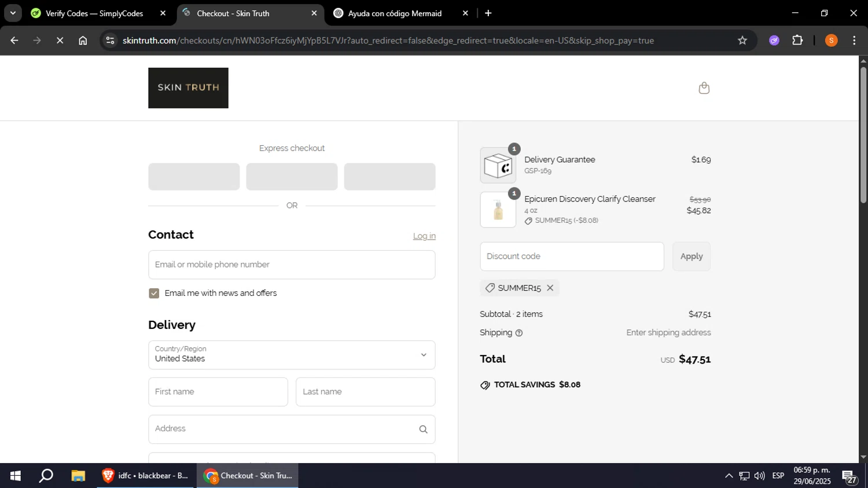The width and height of the screenshot is (868, 488).
Task: Open the Chrome three-dot menu
Action: (x=854, y=41)
